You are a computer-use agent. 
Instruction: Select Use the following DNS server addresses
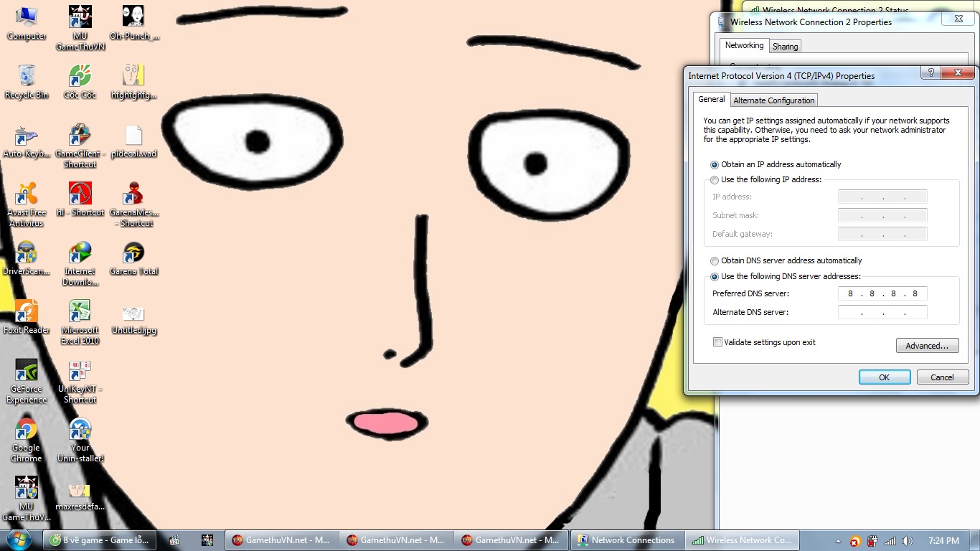point(715,277)
